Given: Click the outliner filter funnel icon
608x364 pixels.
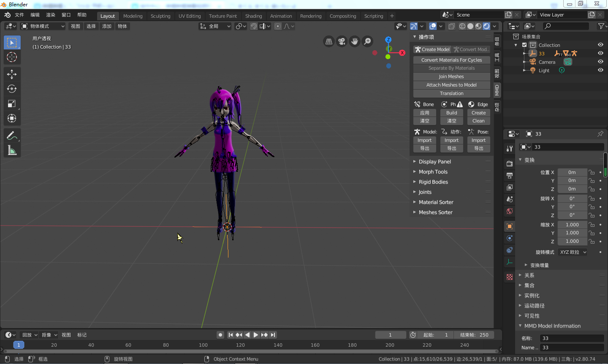Looking at the screenshot, I should tap(601, 26).
